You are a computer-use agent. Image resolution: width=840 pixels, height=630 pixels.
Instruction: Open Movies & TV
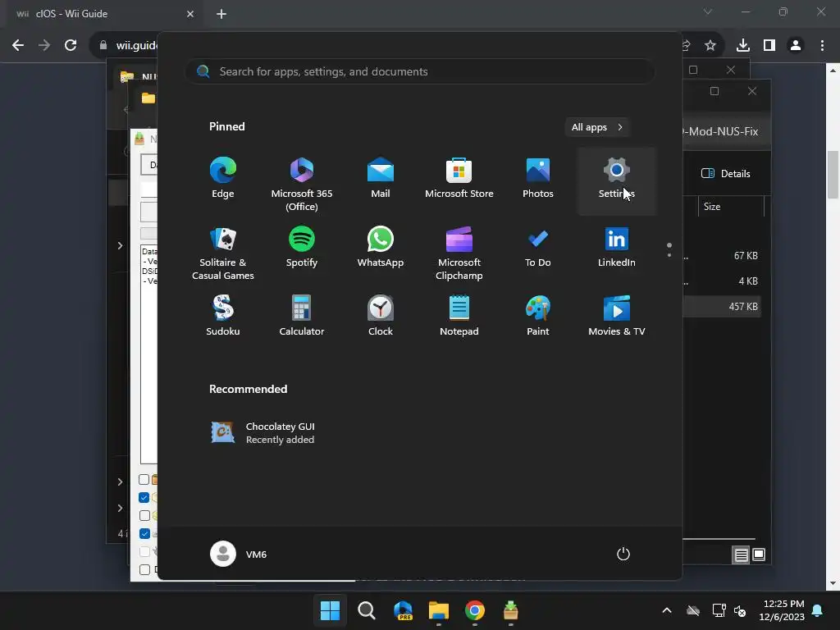617,316
